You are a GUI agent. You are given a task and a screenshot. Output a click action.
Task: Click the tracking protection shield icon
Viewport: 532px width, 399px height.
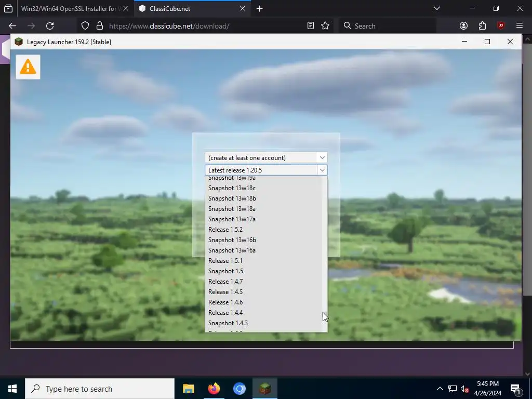tap(85, 26)
